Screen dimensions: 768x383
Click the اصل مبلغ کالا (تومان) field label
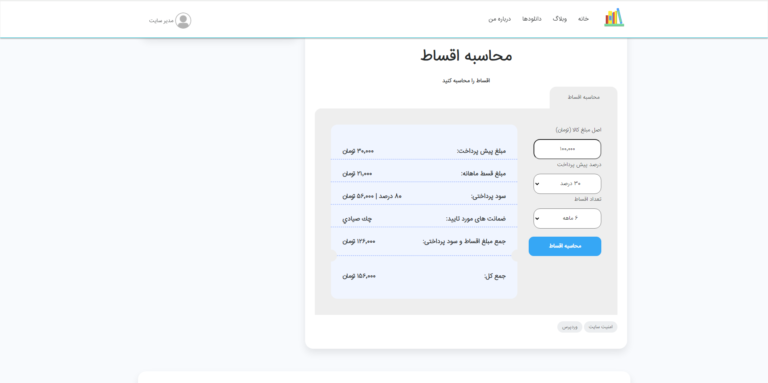578,130
